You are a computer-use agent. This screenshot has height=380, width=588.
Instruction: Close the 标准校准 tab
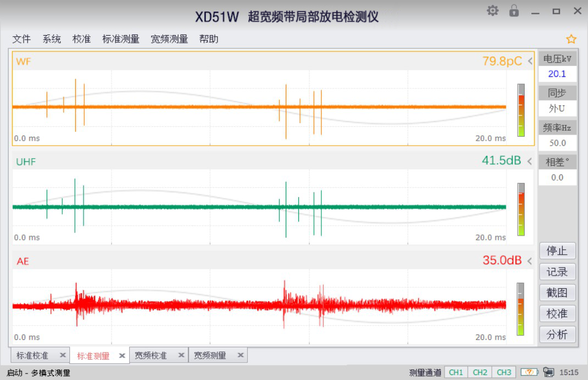click(63, 355)
